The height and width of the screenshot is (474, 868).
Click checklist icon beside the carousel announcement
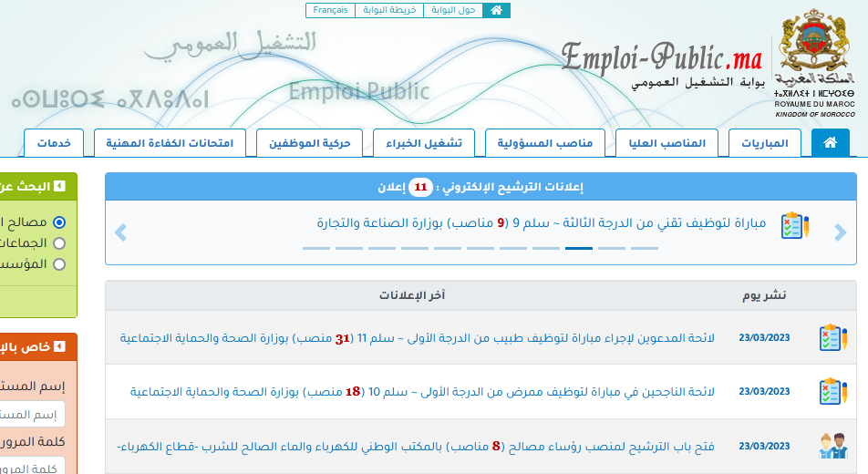tap(795, 225)
